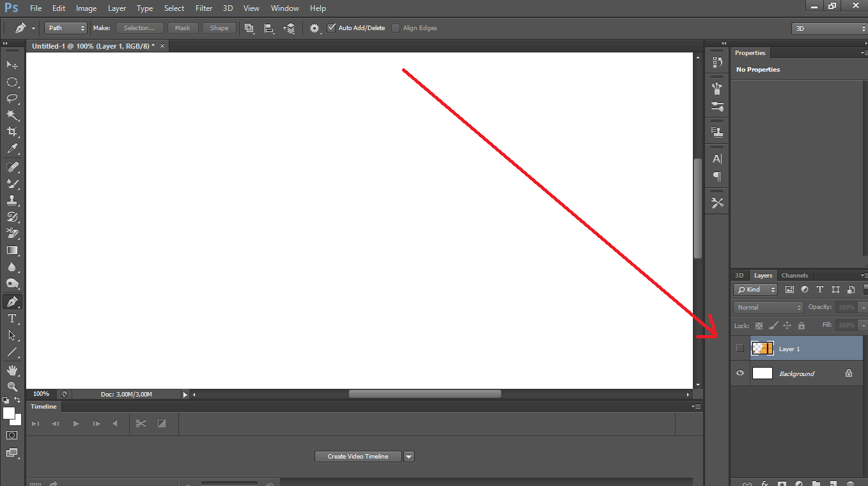Screen dimensions: 868x486
Task: Select the Eraser tool
Action: pyautogui.click(x=12, y=233)
